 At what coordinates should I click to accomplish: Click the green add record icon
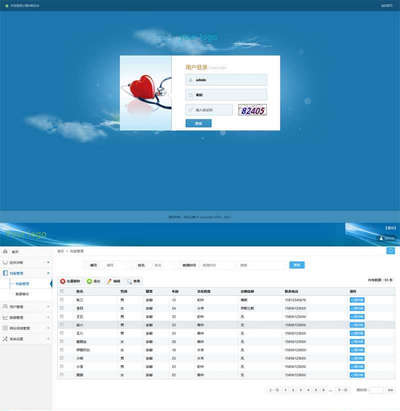(x=89, y=281)
